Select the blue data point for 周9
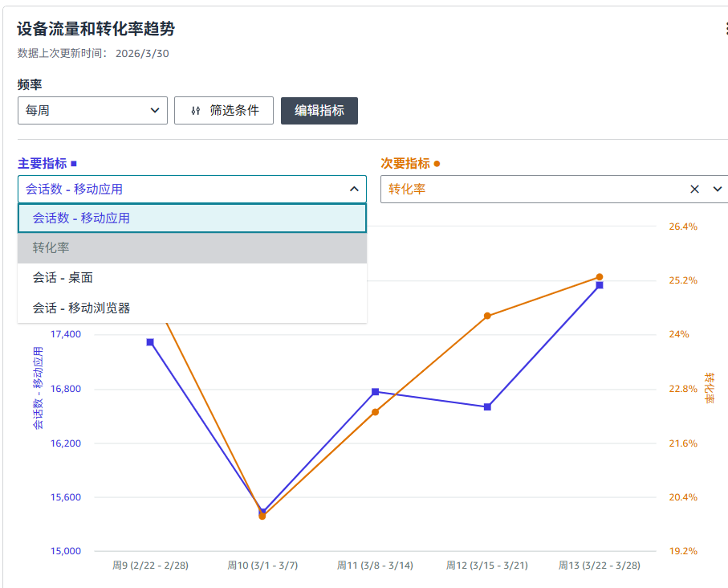This screenshot has height=588, width=728. (x=150, y=342)
